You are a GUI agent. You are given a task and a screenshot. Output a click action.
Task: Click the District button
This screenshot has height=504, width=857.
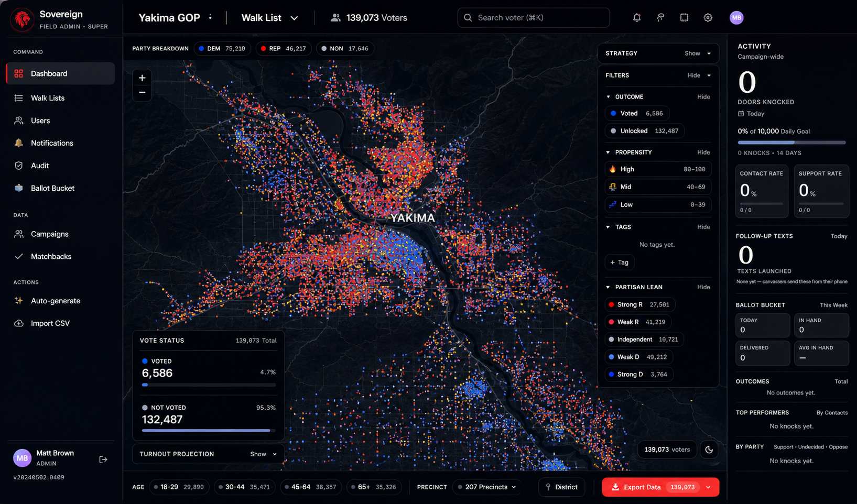click(561, 487)
